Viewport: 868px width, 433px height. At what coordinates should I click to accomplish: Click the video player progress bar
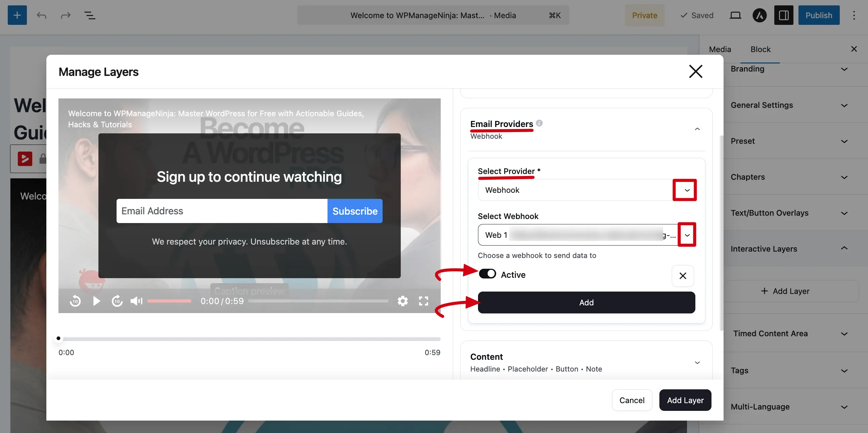pyautogui.click(x=318, y=301)
